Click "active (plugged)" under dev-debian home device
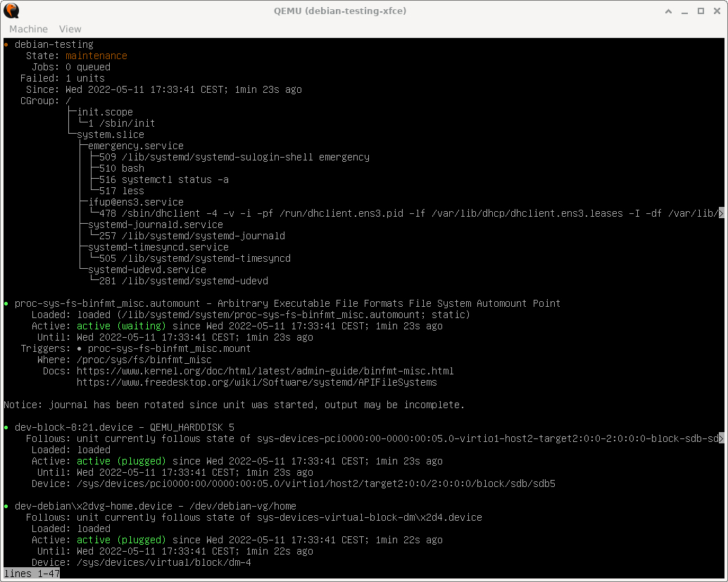The height and width of the screenshot is (582, 728). (121, 540)
